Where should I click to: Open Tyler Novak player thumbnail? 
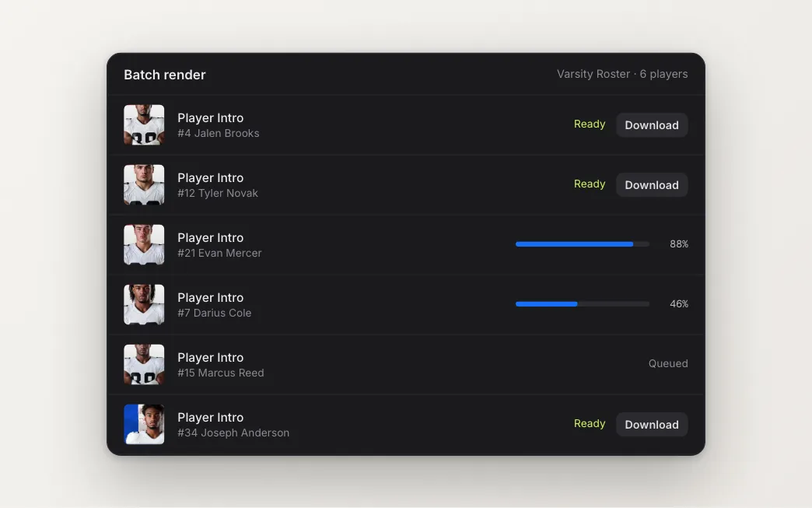click(x=144, y=185)
